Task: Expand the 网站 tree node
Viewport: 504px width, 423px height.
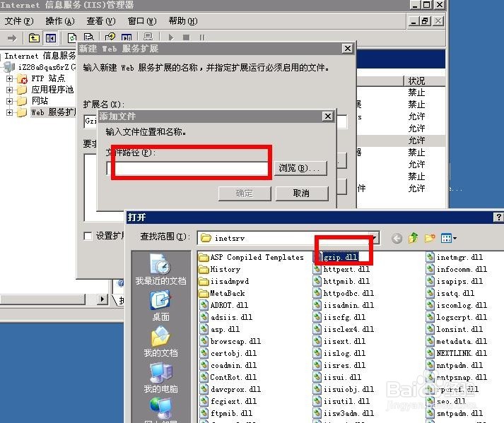Action: [x=10, y=101]
